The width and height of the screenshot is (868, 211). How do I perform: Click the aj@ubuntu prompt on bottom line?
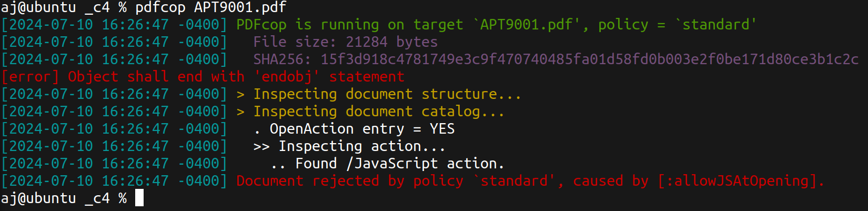[x=38, y=198]
